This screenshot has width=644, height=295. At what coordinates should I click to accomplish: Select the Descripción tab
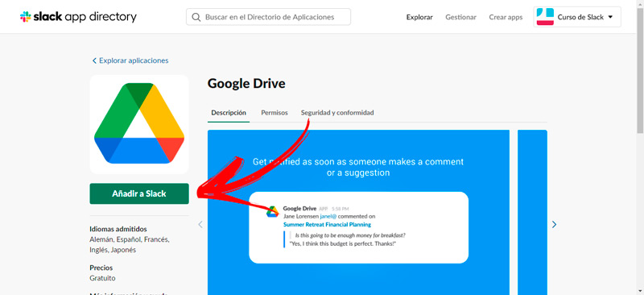[x=229, y=113]
